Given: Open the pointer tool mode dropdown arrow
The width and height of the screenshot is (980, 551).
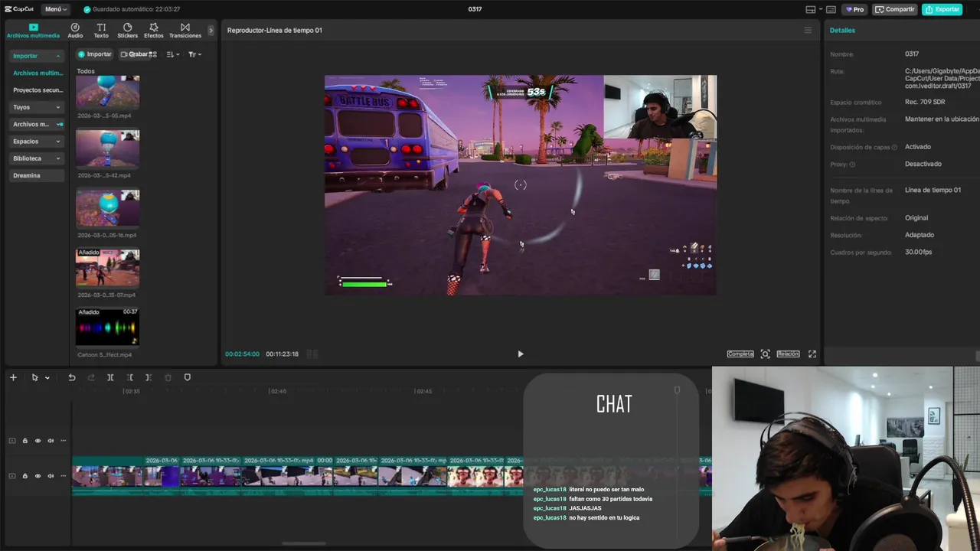Looking at the screenshot, I should pyautogui.click(x=47, y=378).
